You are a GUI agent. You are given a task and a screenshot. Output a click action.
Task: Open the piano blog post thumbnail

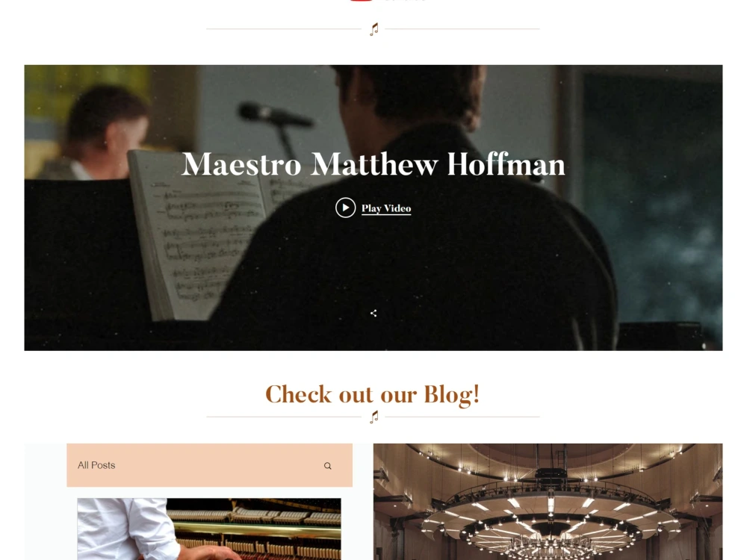click(x=209, y=529)
